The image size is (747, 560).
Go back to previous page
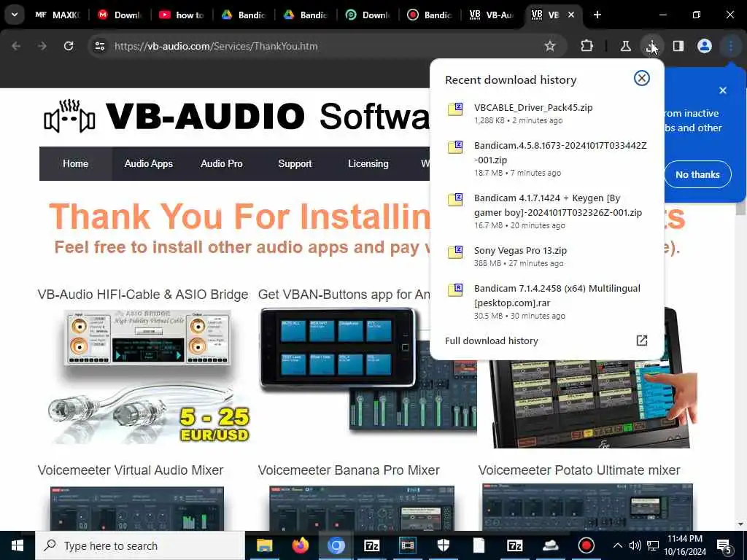16,46
